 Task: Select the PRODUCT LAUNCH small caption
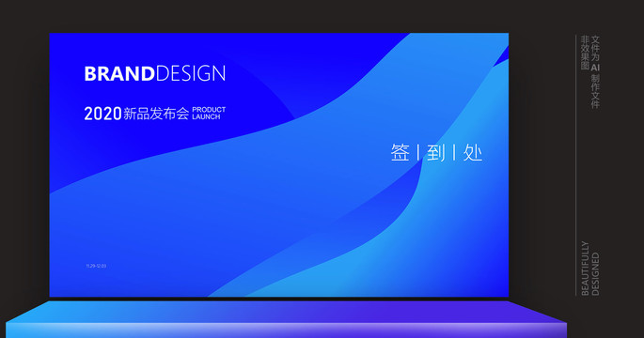[x=209, y=114]
